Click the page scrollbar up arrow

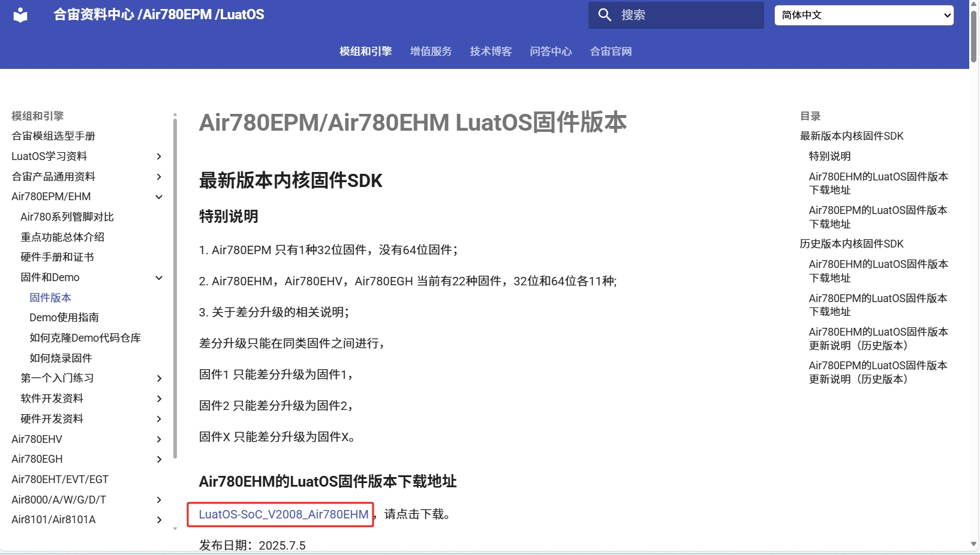click(974, 4)
